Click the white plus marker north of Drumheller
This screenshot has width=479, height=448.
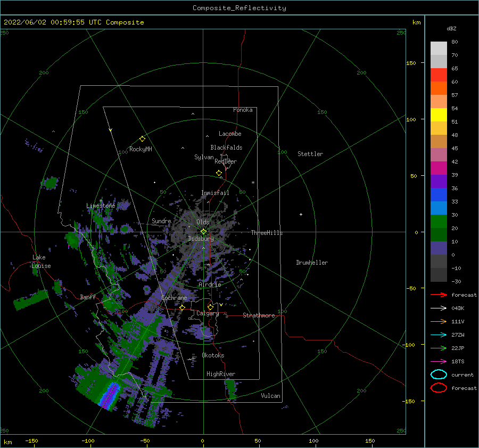tap(301, 214)
